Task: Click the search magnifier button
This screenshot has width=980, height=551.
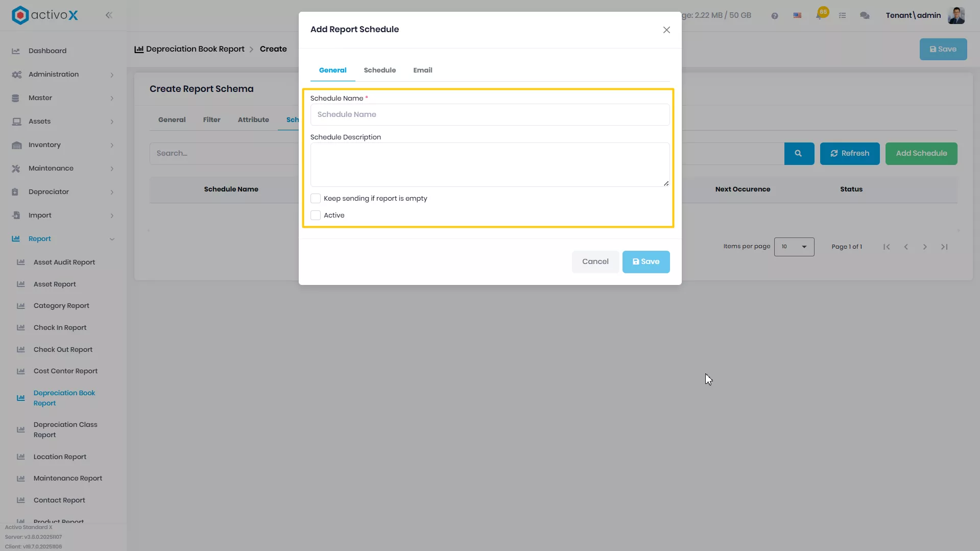Action: click(799, 154)
